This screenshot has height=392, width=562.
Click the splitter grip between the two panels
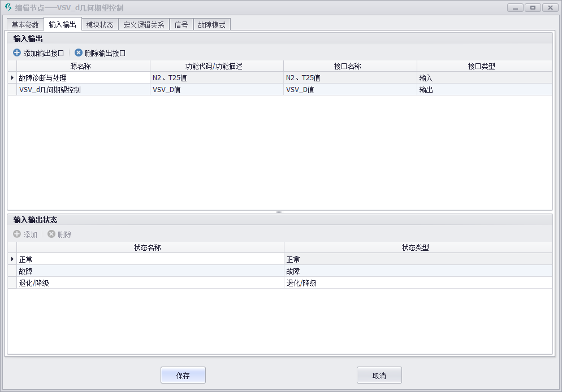279,212
